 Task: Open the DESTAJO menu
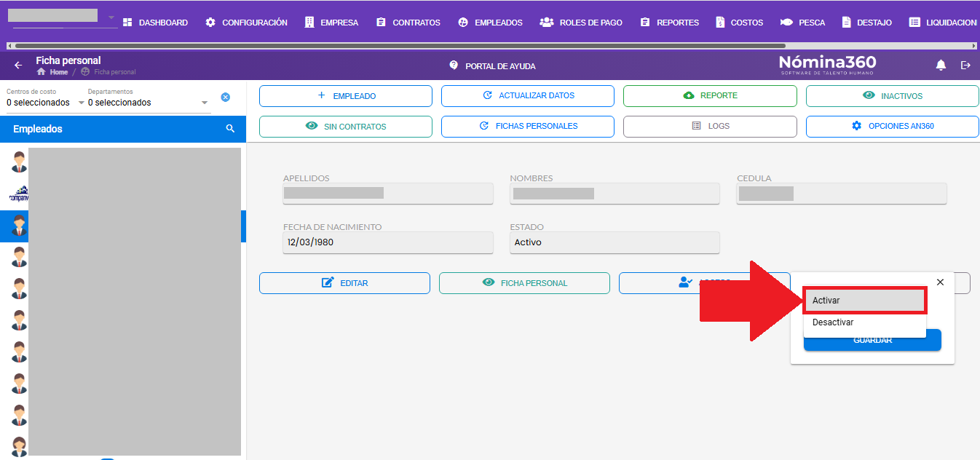point(866,23)
